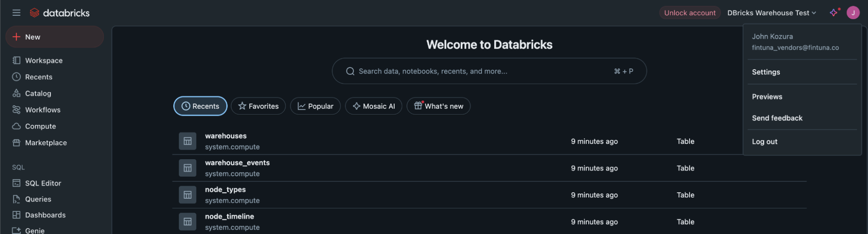Screen dimensions: 868x234
Task: Click 'Table' type in warehouse_events row
Action: click(x=686, y=168)
